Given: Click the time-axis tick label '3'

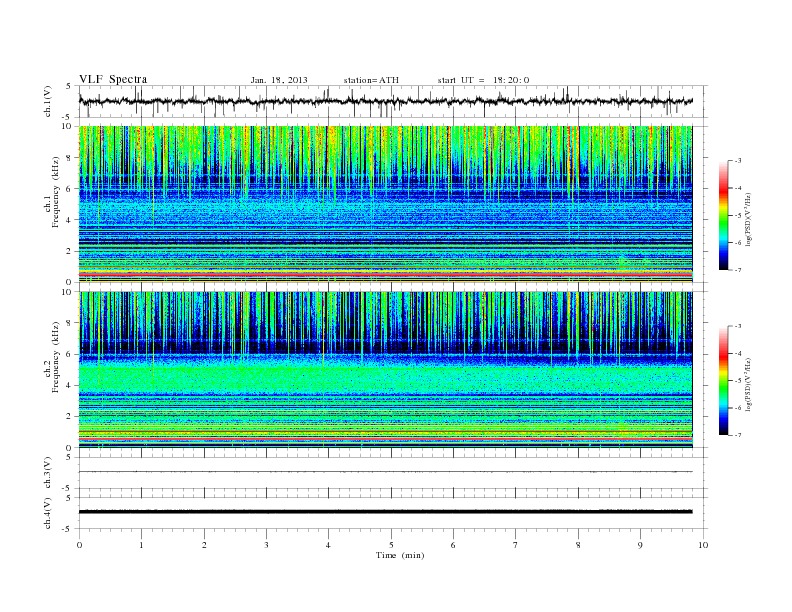Looking at the screenshot, I should coord(266,545).
